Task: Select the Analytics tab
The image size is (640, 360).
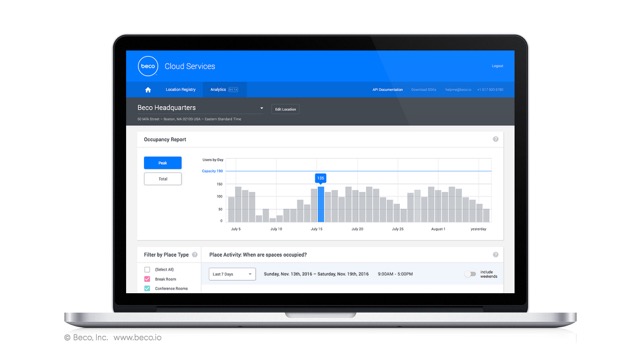Action: (224, 90)
